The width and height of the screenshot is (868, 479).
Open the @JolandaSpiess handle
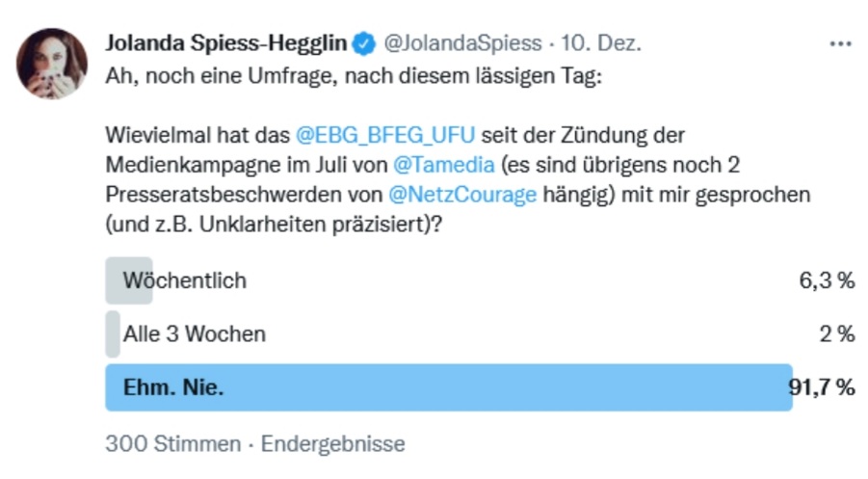coord(462,43)
